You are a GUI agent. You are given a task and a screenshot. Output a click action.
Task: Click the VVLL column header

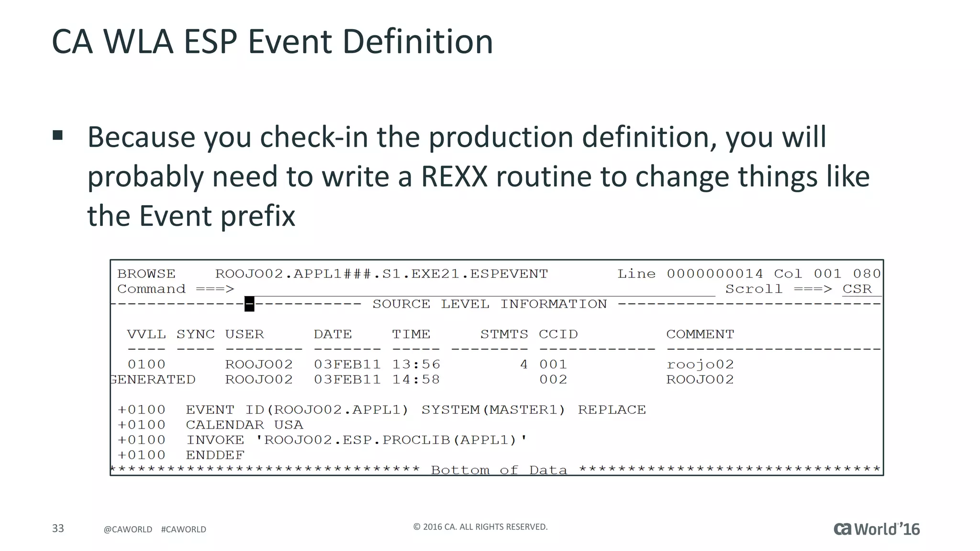pos(146,334)
